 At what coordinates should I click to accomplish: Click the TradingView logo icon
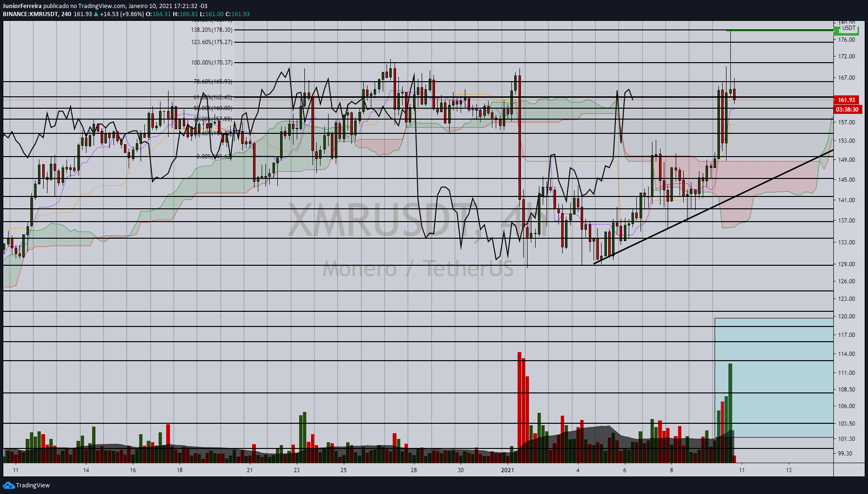click(x=9, y=485)
